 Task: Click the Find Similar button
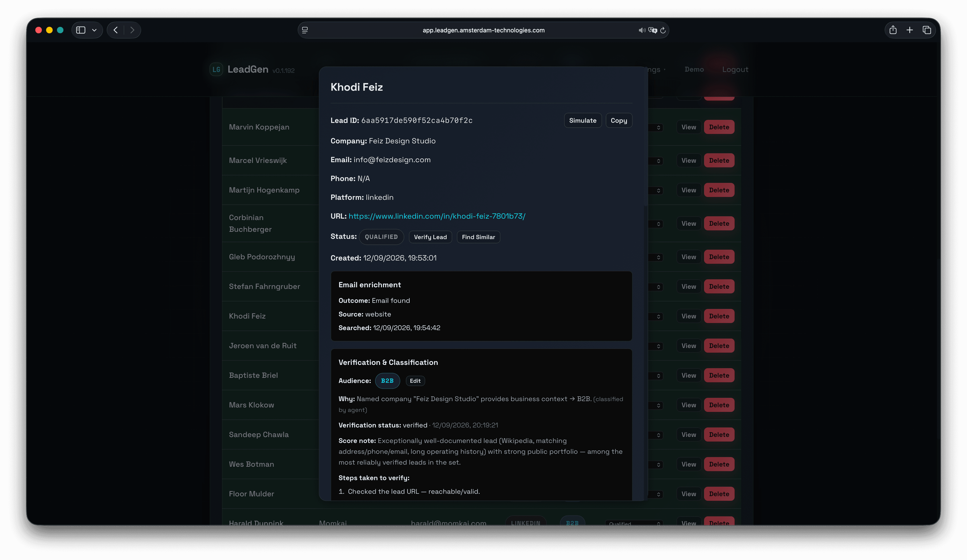pyautogui.click(x=478, y=237)
